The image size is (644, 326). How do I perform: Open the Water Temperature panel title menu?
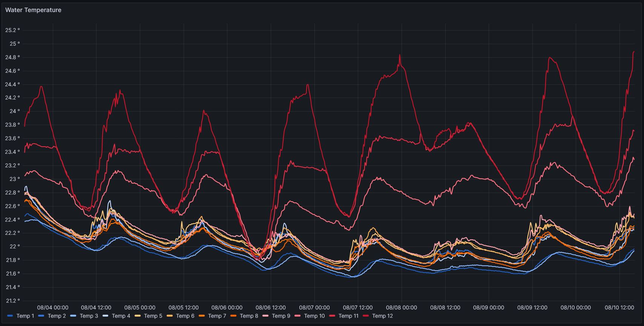coord(33,10)
